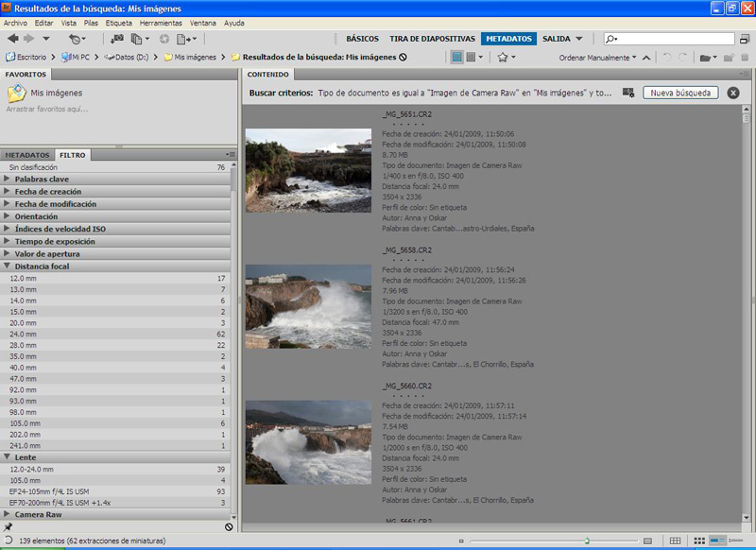Viewport: 756px width, 550px height.
Task: Open the Herramientas menu
Action: [x=161, y=23]
